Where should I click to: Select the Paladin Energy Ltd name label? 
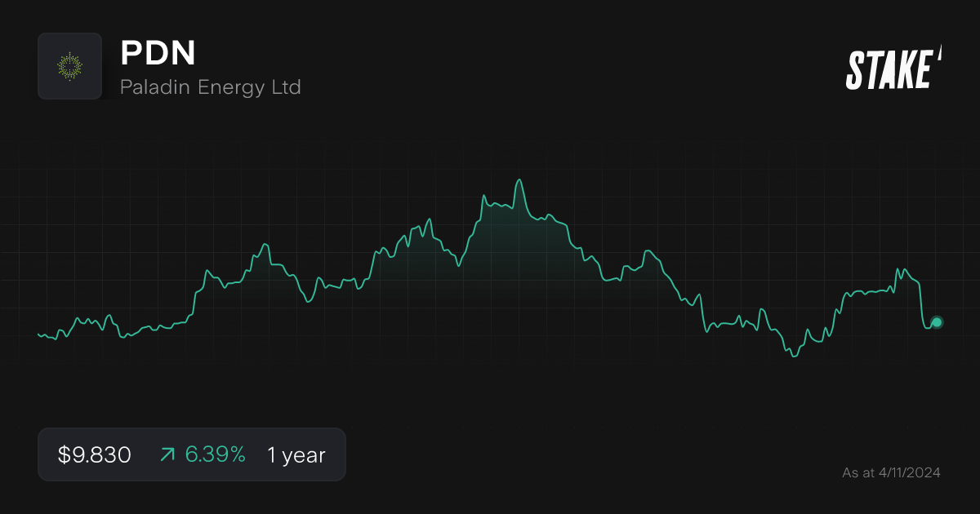coord(212,86)
